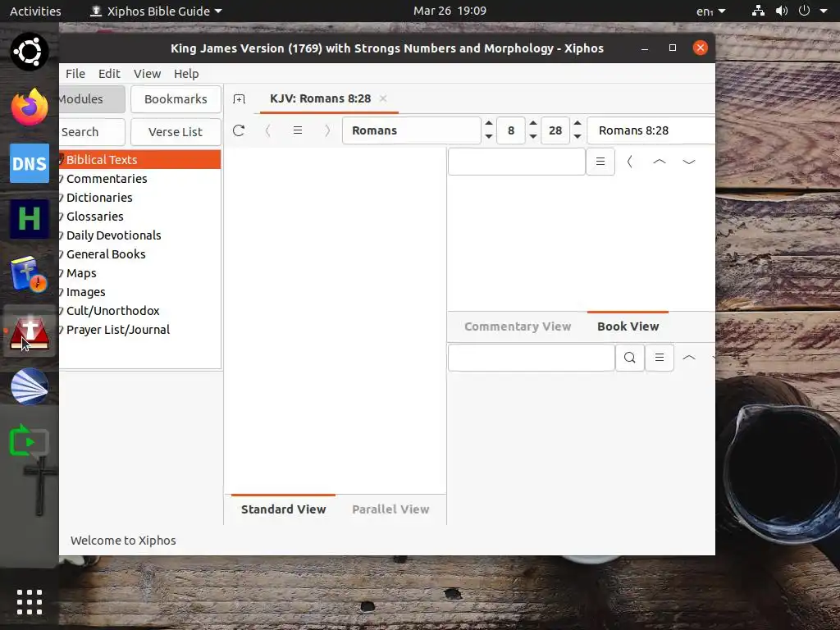Click the commentary pane down arrow

click(689, 162)
